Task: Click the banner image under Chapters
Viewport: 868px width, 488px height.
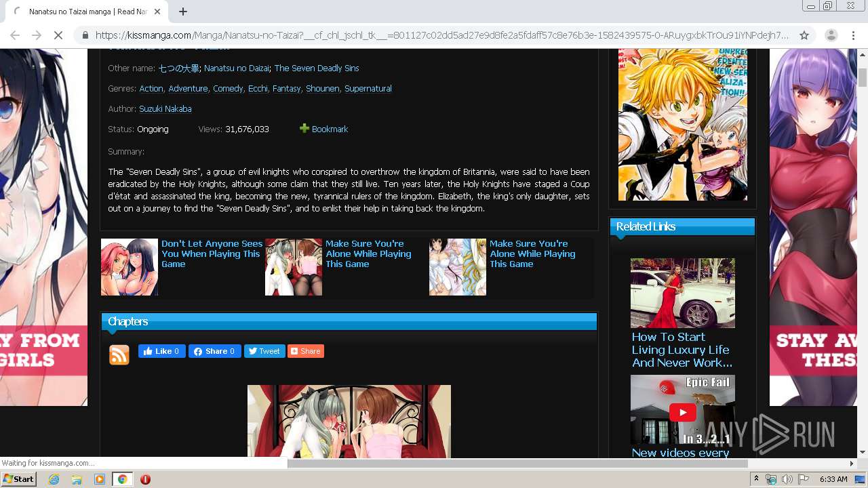Action: pyautogui.click(x=349, y=422)
